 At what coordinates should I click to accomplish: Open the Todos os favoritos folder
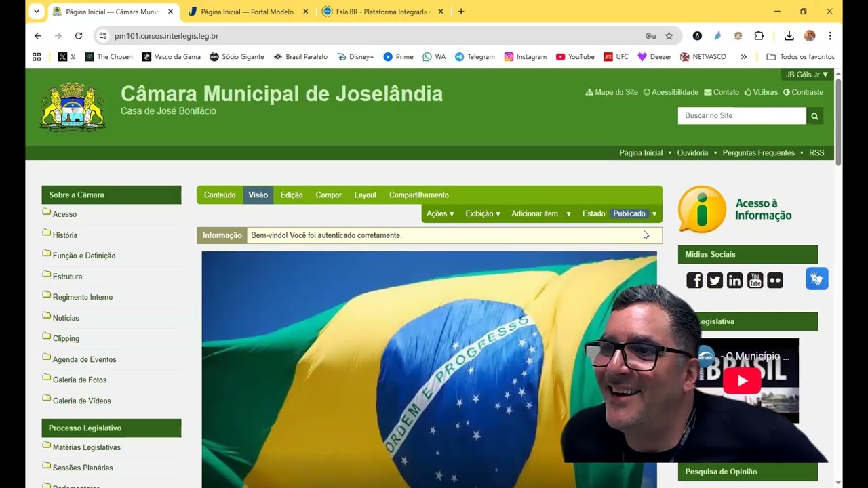(800, 57)
